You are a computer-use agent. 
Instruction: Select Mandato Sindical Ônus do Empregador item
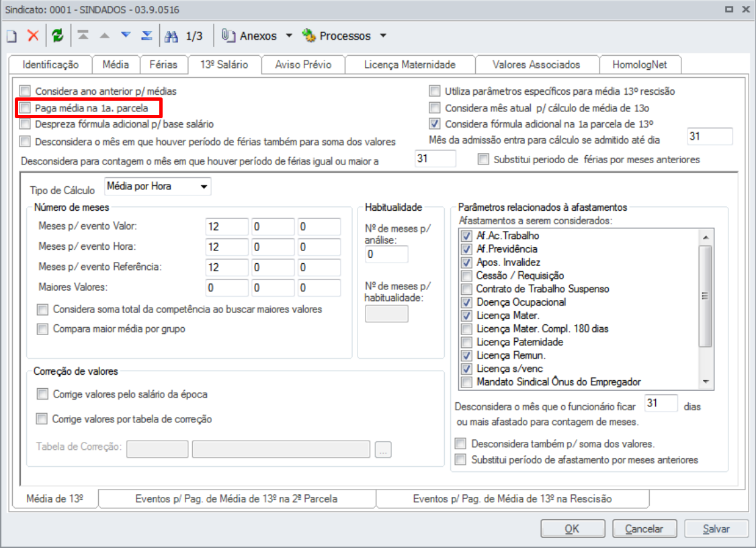558,382
